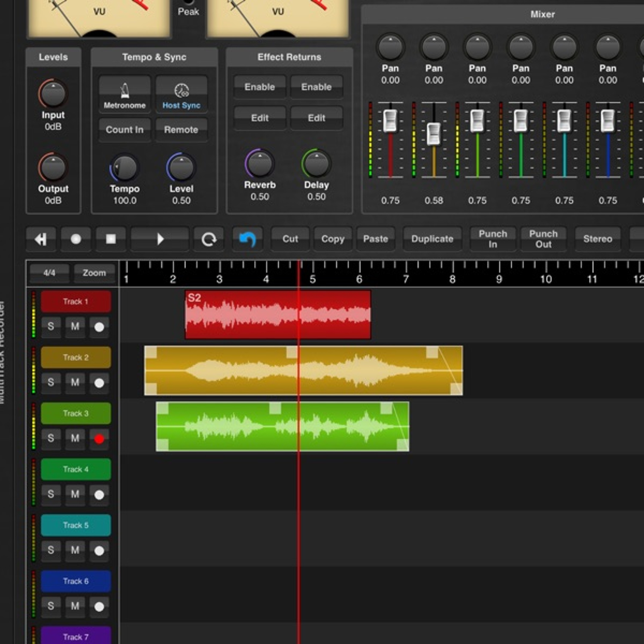
Task: Solo Track 1
Action: pyautogui.click(x=51, y=327)
